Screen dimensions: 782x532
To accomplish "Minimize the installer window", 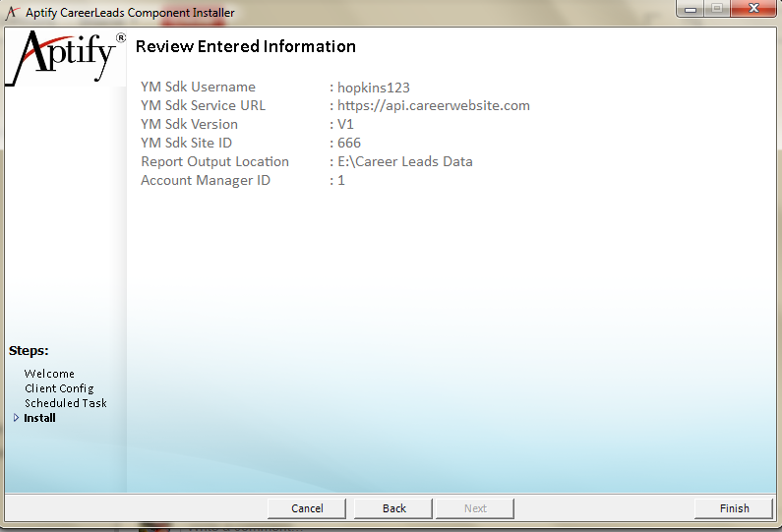I will pyautogui.click(x=691, y=9).
